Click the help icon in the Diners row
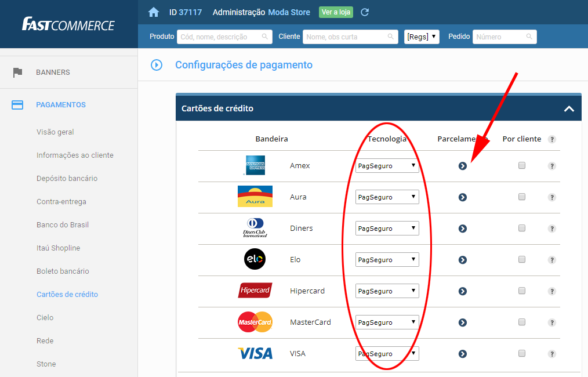This screenshot has height=377, width=588. (551, 229)
